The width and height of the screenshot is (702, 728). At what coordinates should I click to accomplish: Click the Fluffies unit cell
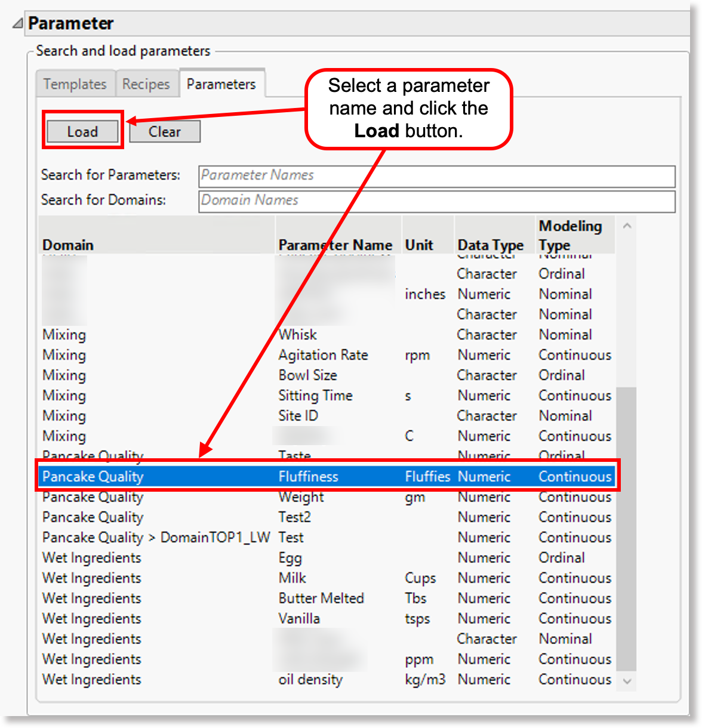[427, 477]
